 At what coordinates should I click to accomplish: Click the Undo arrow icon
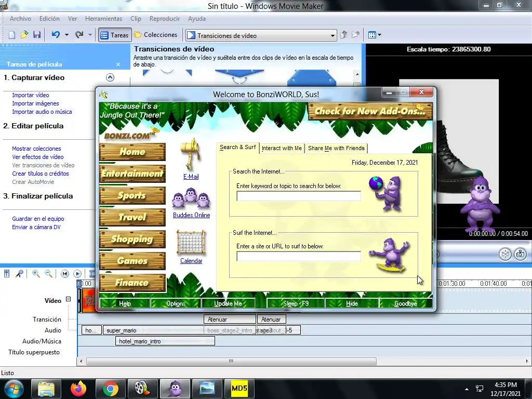56,35
